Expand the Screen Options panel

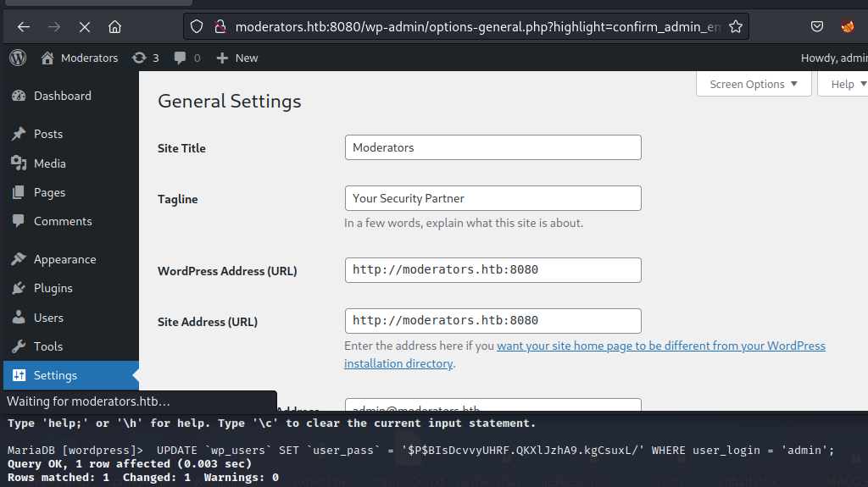point(754,84)
